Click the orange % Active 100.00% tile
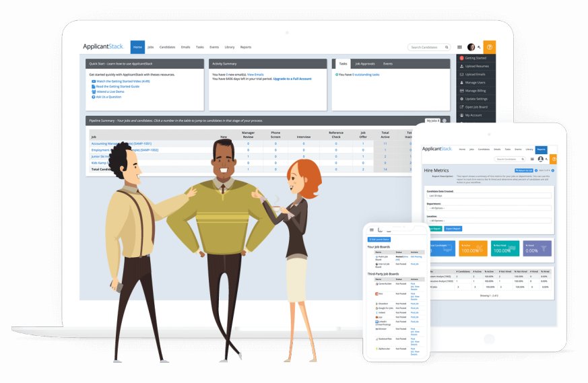 [x=473, y=248]
